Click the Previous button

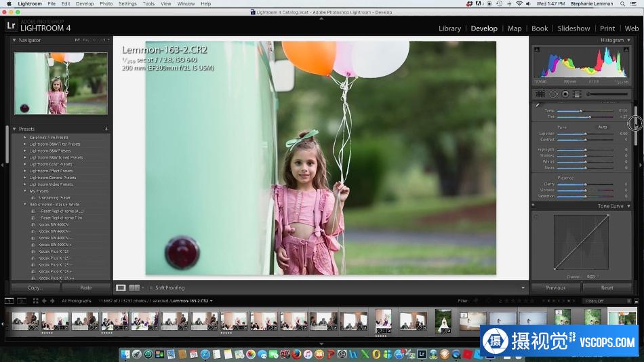click(x=556, y=287)
